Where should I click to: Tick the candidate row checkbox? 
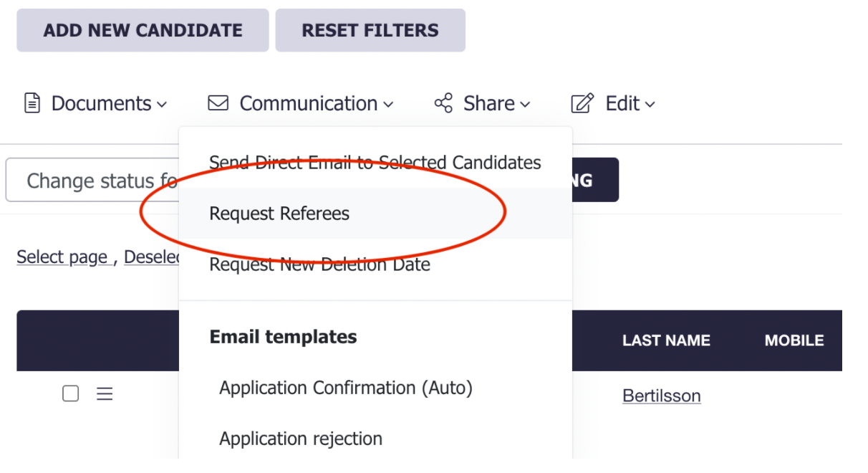(x=70, y=394)
